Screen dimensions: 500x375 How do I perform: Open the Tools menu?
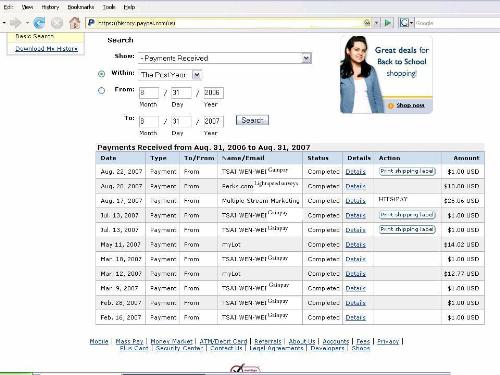tap(109, 7)
